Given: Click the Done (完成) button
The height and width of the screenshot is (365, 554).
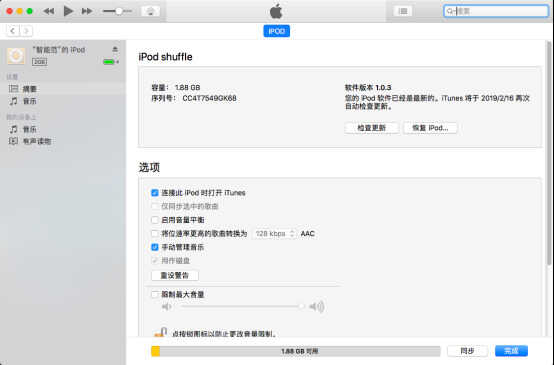Looking at the screenshot, I should [x=511, y=351].
